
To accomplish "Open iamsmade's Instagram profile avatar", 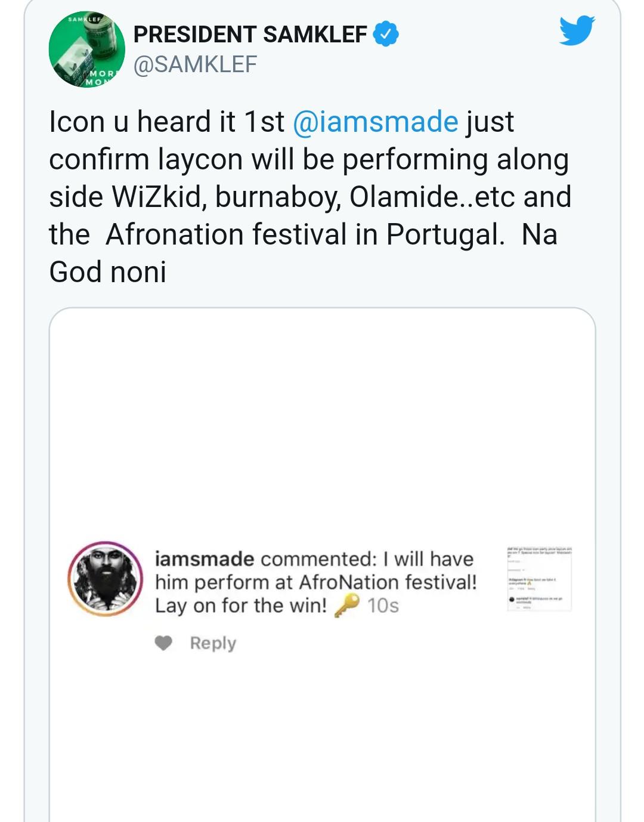I will point(106,579).
